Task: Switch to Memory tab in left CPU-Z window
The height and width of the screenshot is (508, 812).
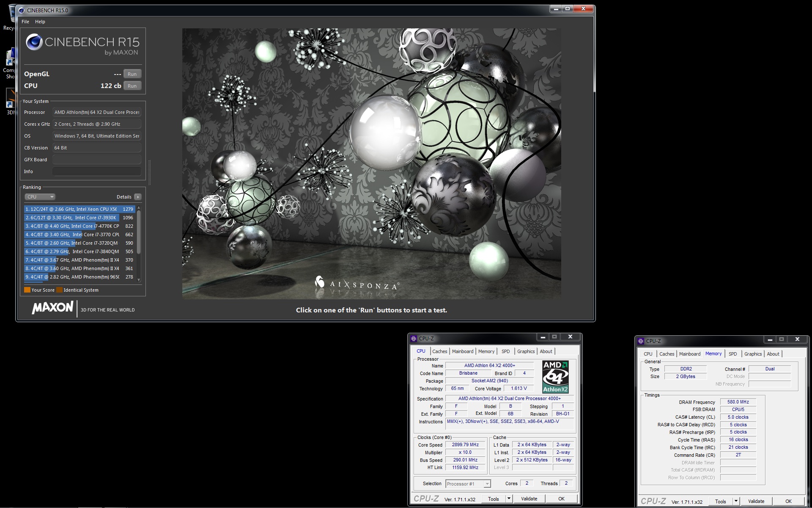Action: point(486,351)
